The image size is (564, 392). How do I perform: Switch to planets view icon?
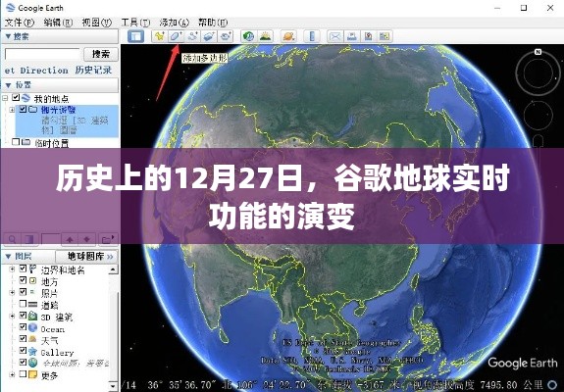coord(288,36)
